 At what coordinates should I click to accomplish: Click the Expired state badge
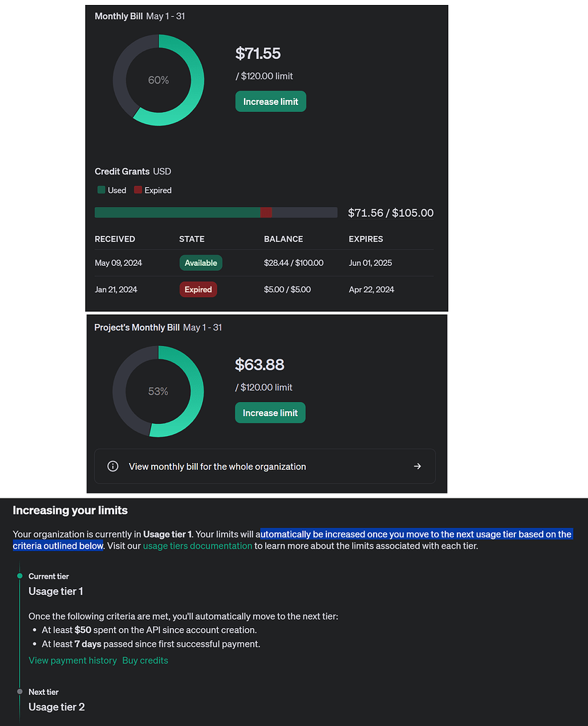pyautogui.click(x=198, y=289)
